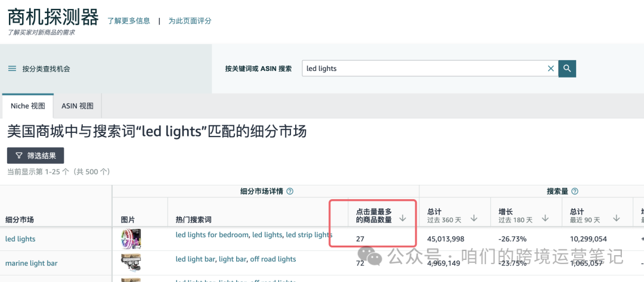Viewport: 644px width, 282px height.
Task: Sort 增长 过去180天 column arrow
Action: [546, 218]
